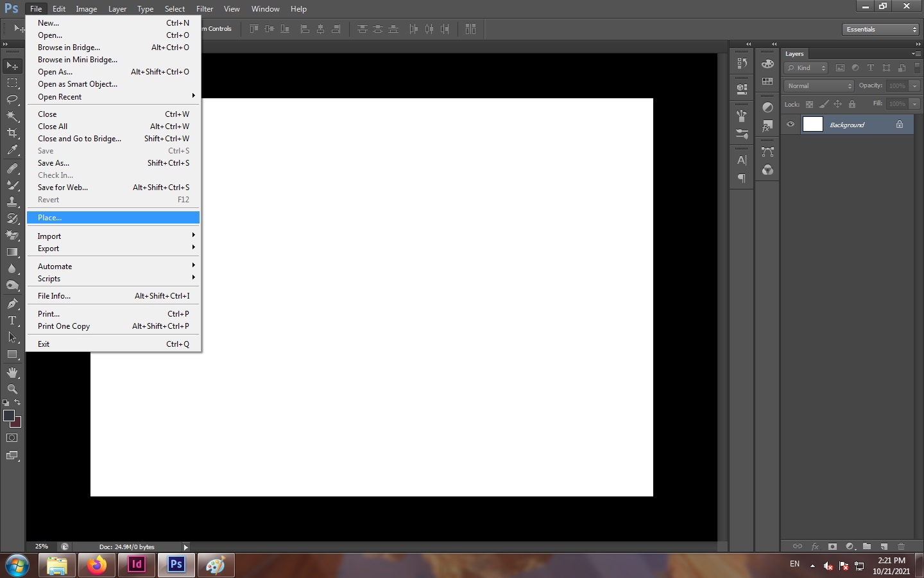Open the Paragraph panel icon

742,179
